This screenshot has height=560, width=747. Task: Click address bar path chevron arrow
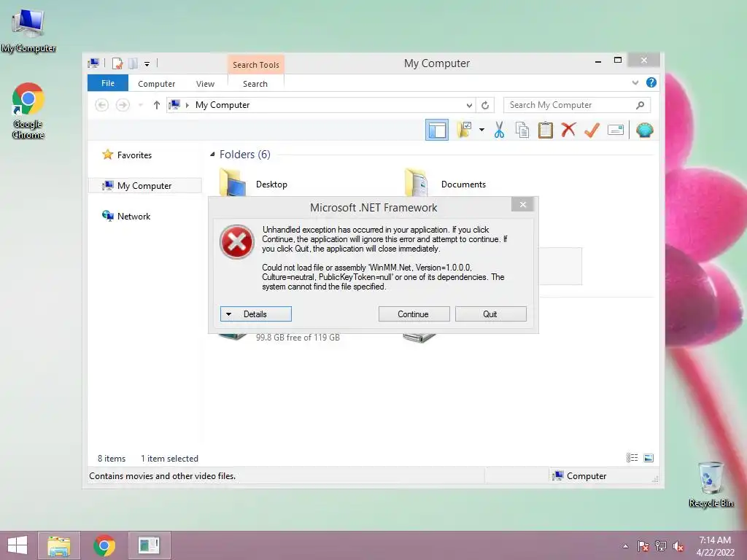187,105
